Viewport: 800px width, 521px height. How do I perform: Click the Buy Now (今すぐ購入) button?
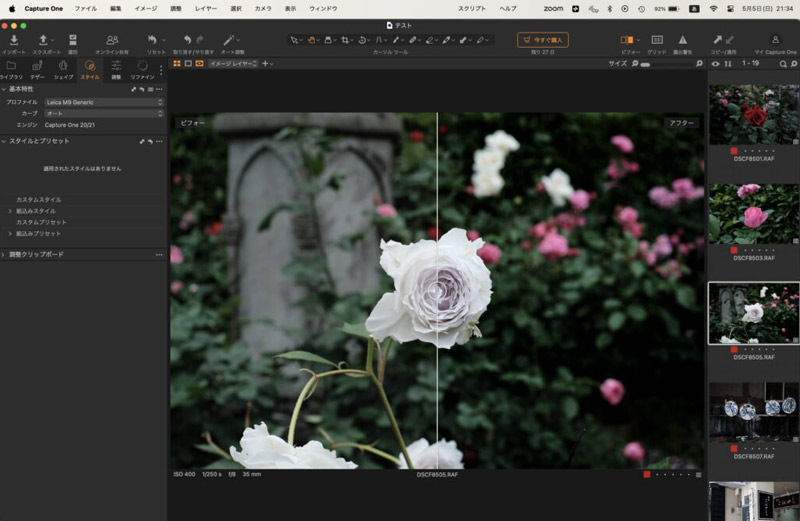click(x=542, y=40)
